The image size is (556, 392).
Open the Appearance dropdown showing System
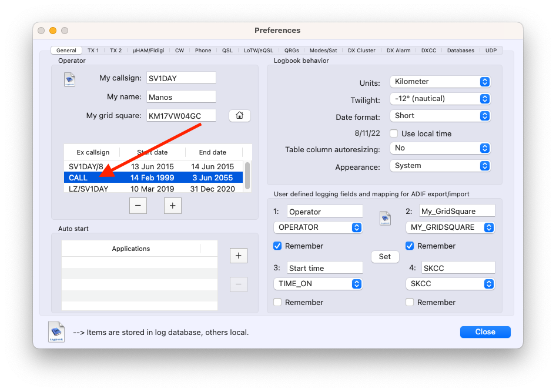pyautogui.click(x=440, y=166)
